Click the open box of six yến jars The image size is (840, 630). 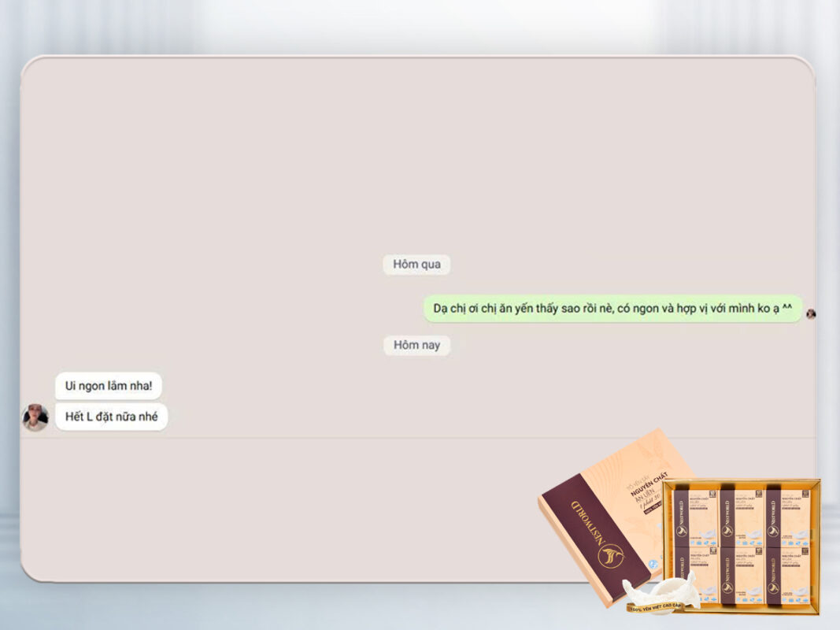coord(741,542)
